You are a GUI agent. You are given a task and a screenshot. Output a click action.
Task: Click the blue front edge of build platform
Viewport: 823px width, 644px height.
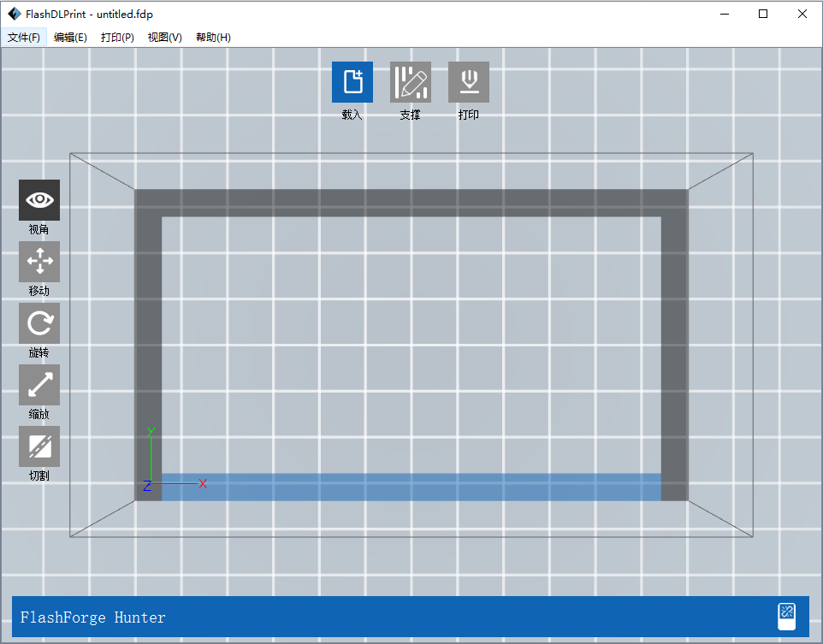tap(411, 487)
